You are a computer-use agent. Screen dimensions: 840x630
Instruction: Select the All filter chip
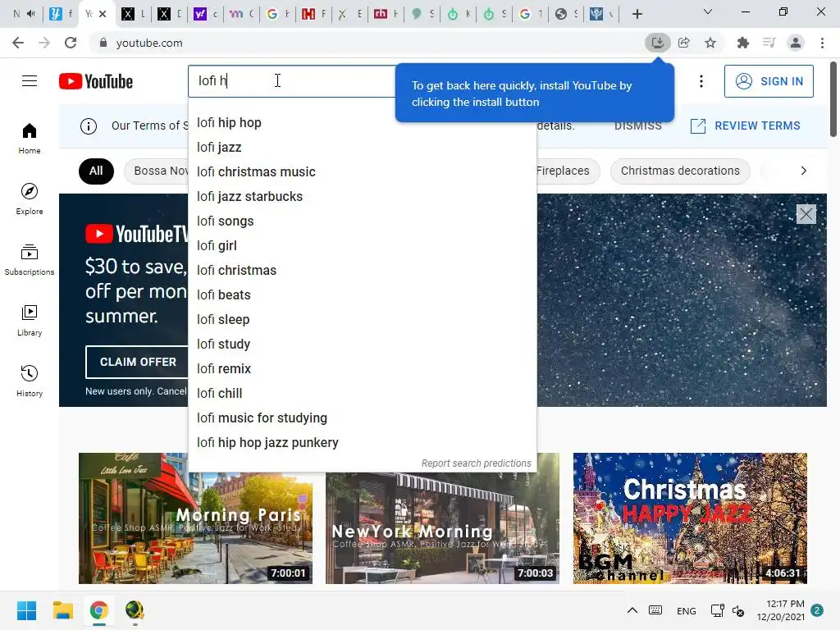(x=96, y=171)
